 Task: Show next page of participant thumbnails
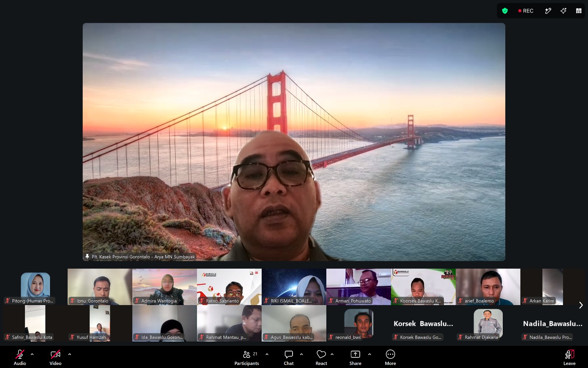(581, 305)
